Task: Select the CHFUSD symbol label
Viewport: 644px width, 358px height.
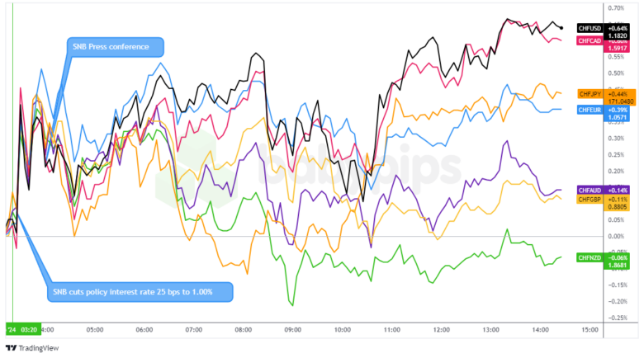Action: tap(590, 28)
